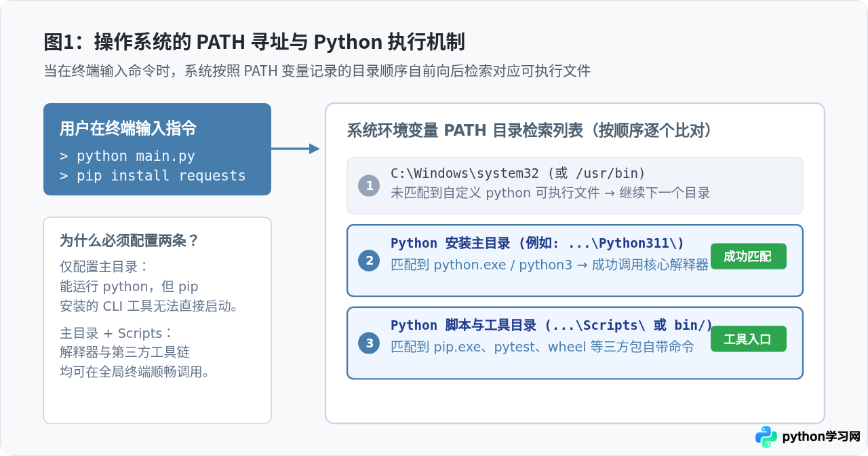Click the line "能运行 python，但 pip"

tap(129, 286)
